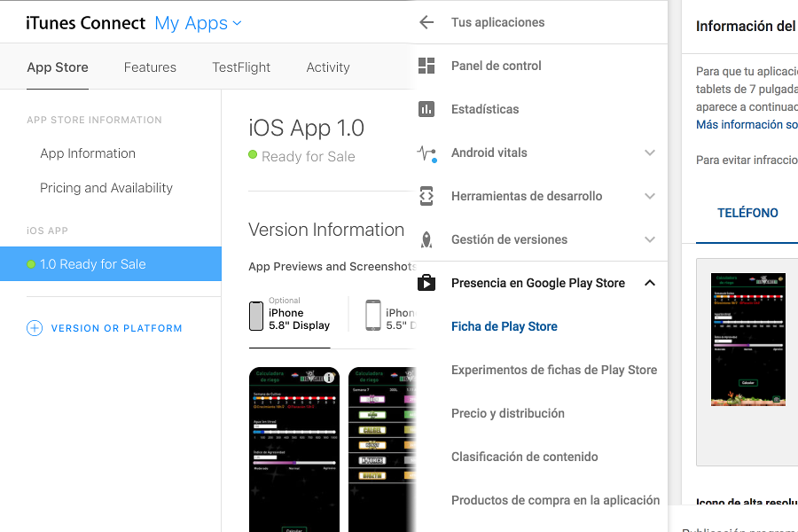The image size is (798, 532).
Task: Click the iTunes Connect title
Action: [85, 23]
